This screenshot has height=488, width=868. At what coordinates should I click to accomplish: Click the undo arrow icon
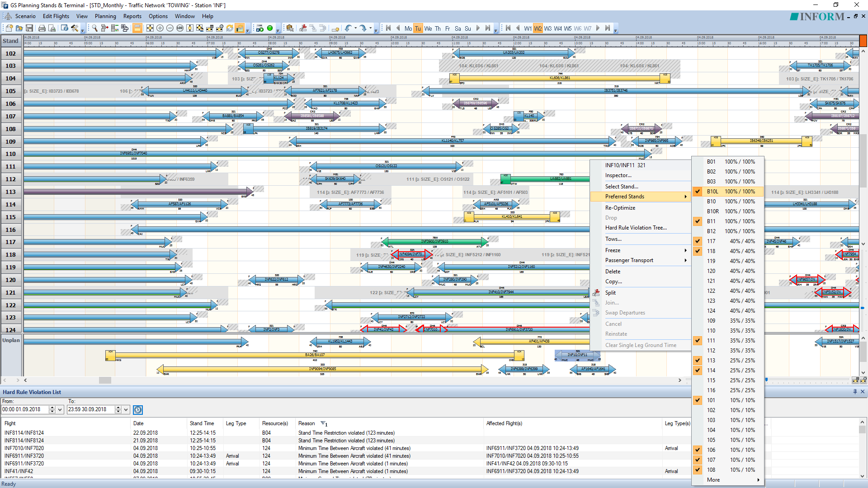point(348,28)
